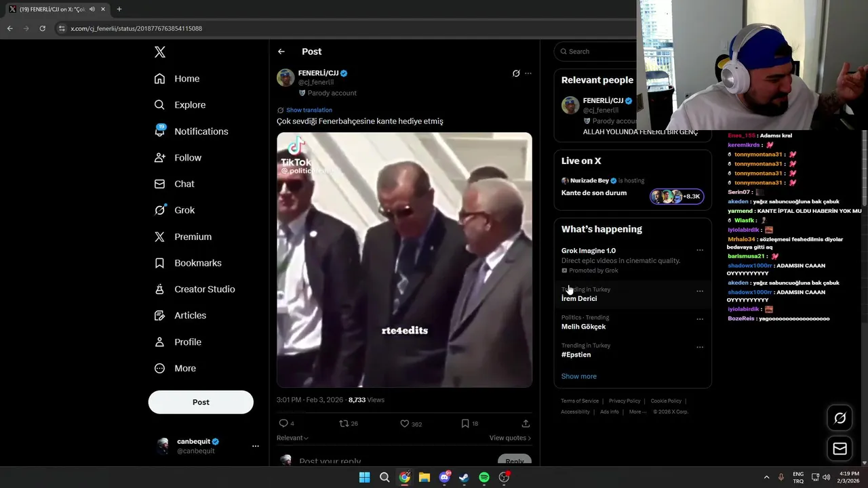868x488 pixels.
Task: Open the Cookie Policy footer link
Action: pyautogui.click(x=666, y=401)
